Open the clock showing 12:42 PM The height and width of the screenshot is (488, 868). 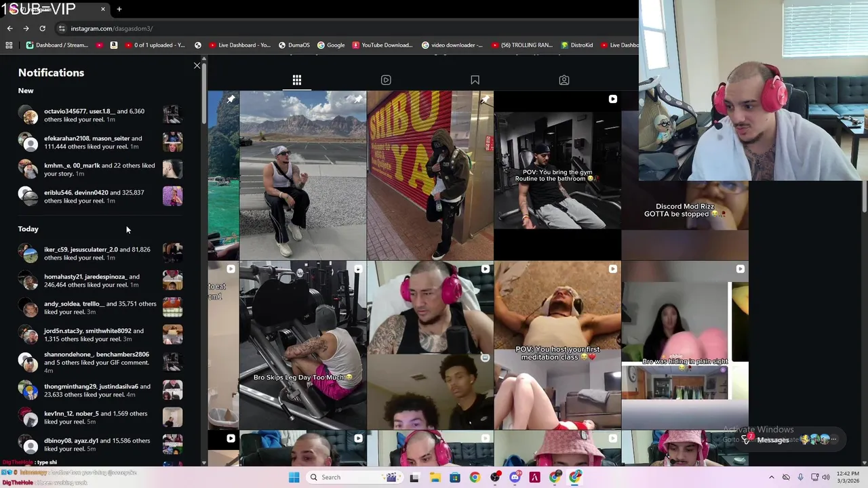[x=850, y=477]
